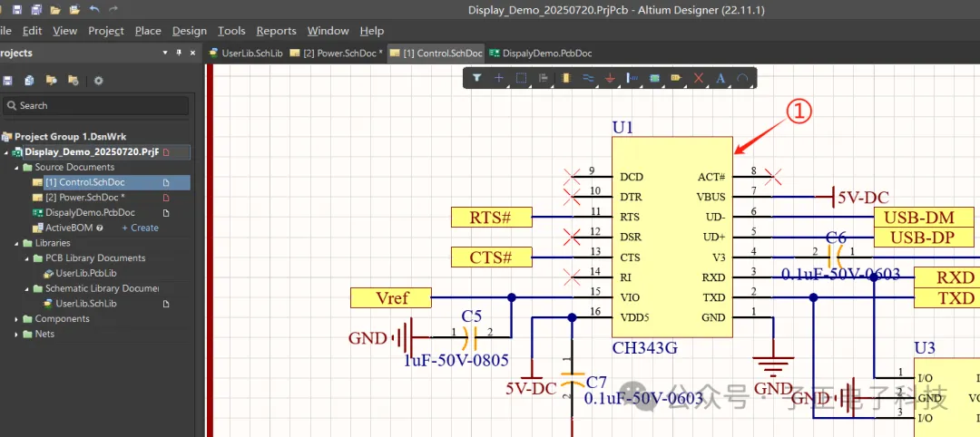Select the Place Port yellow tag tool
Viewport: 980px width, 437px height.
pos(676,78)
